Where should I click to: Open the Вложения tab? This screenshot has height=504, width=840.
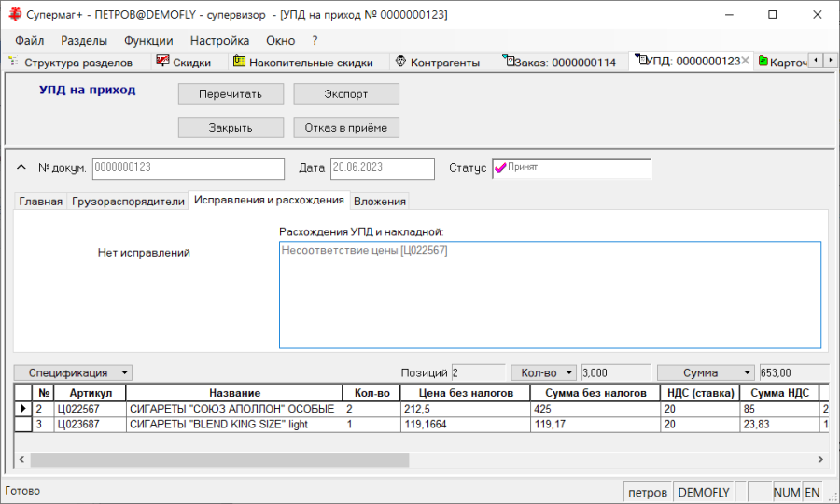380,202
